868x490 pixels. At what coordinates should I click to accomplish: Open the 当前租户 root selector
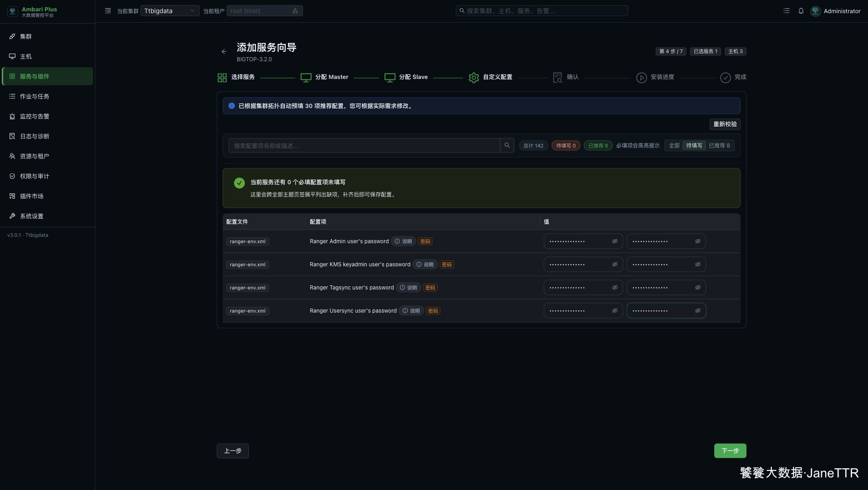tap(264, 11)
